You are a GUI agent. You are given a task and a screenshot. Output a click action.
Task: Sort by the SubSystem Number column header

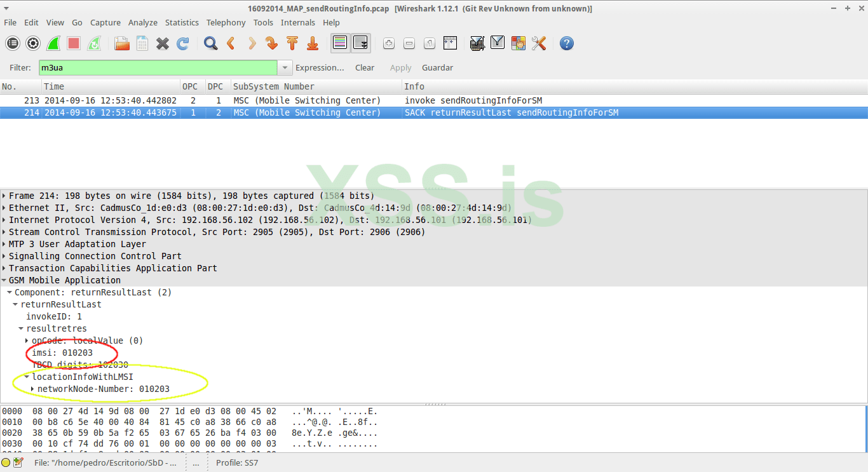click(x=316, y=86)
